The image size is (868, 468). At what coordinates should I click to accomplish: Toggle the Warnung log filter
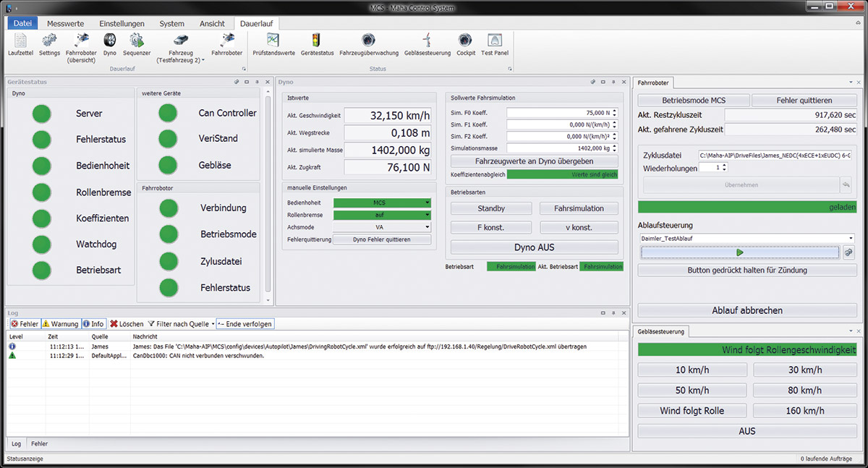(x=60, y=324)
